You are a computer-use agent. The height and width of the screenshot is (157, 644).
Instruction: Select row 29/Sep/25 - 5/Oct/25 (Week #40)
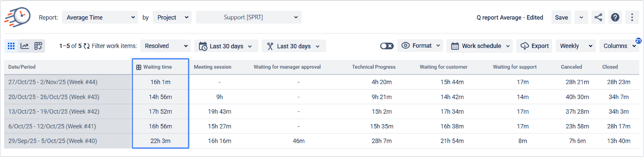click(x=322, y=141)
